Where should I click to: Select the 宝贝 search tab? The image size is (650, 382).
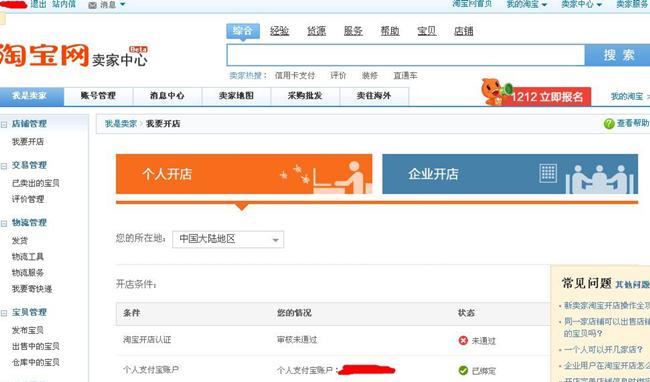pyautogui.click(x=427, y=31)
